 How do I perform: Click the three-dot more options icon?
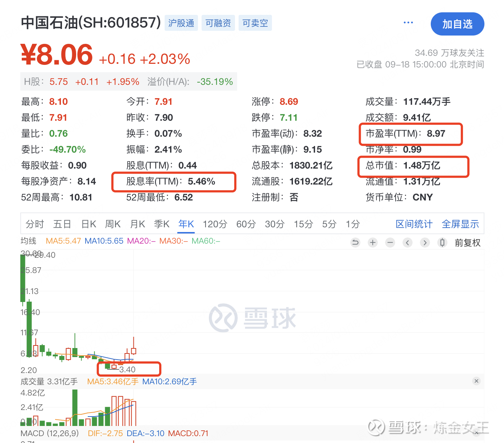[x=408, y=22]
